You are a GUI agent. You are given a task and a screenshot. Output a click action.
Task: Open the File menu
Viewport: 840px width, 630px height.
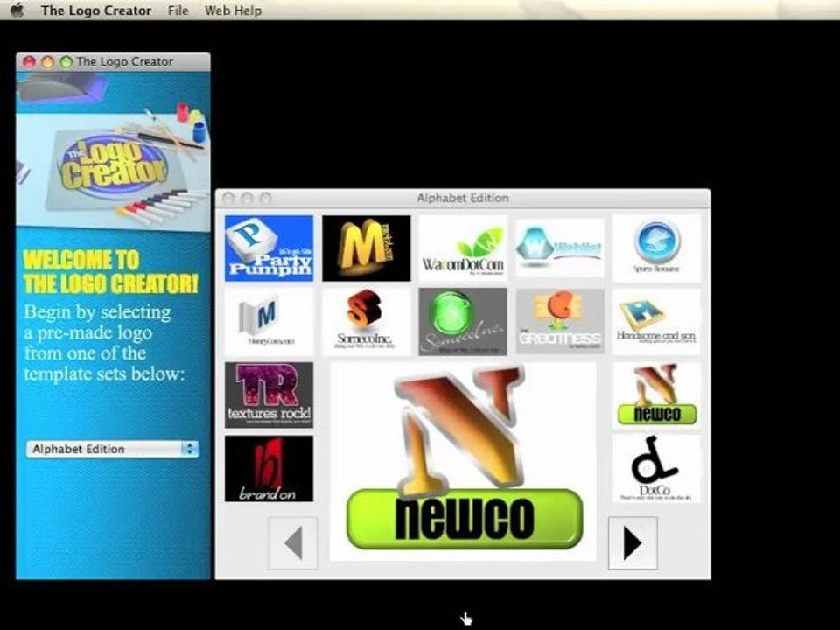[x=178, y=10]
